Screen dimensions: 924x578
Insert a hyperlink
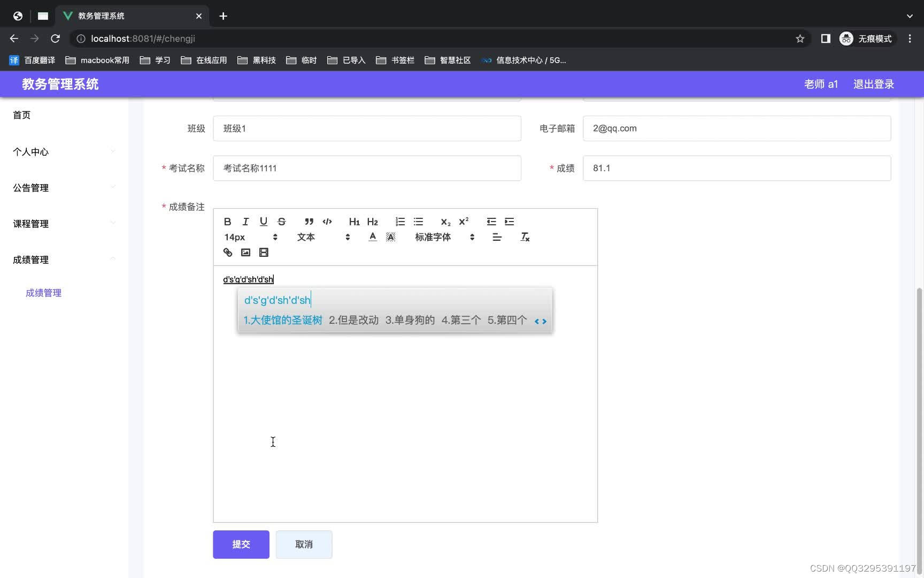[x=228, y=253]
